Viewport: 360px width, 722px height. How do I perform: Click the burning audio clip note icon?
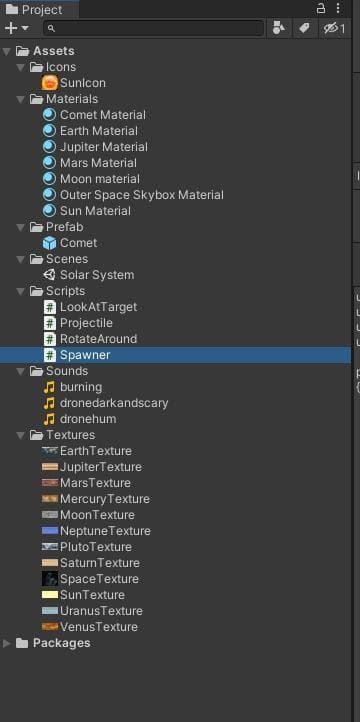coord(49,387)
